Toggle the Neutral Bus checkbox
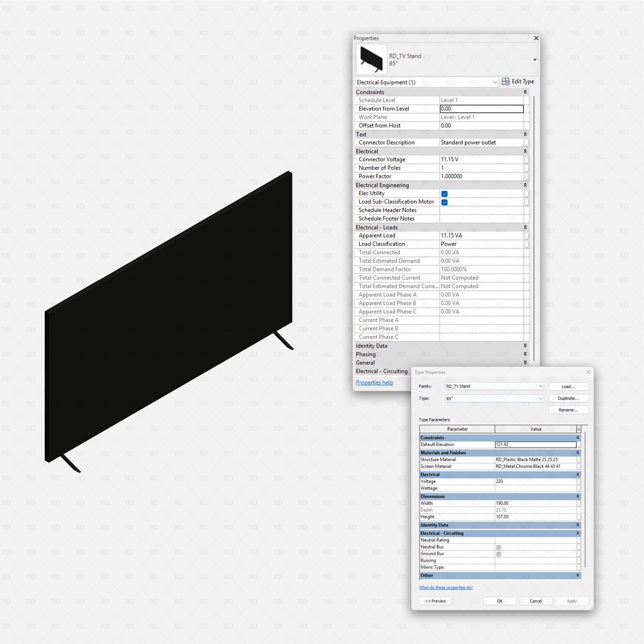 [x=499, y=547]
